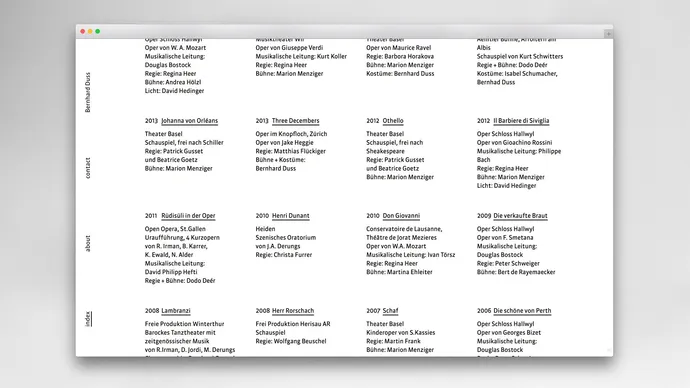Click 'Open Opera, St.Gallen' text
The height and width of the screenshot is (388, 690).
175,229
